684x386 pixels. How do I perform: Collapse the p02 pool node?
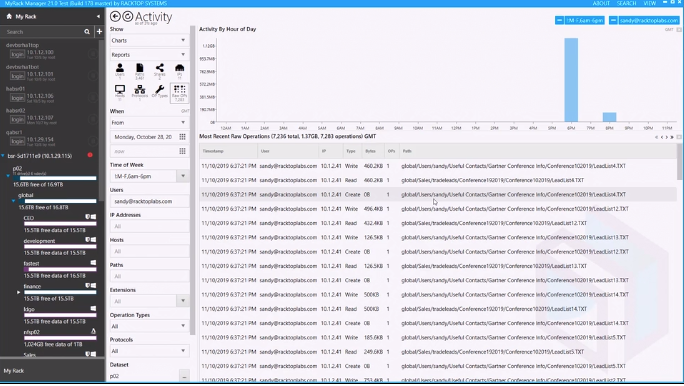click(x=8, y=175)
